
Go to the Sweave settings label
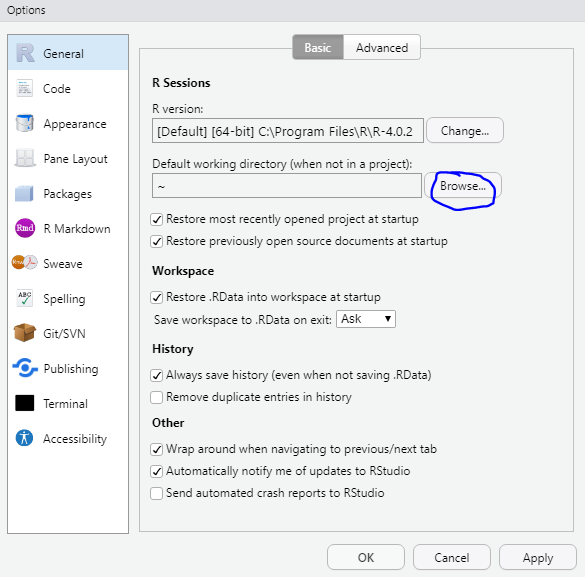point(63,264)
